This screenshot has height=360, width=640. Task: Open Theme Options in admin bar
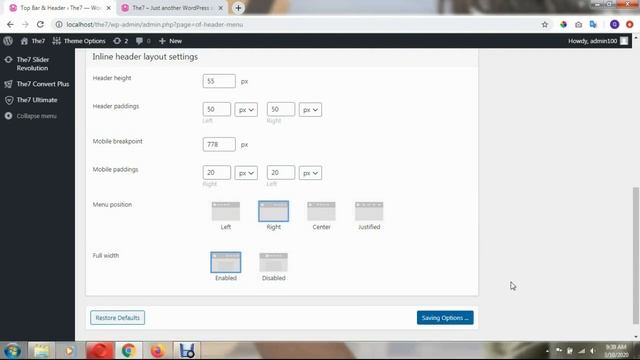(x=79, y=41)
